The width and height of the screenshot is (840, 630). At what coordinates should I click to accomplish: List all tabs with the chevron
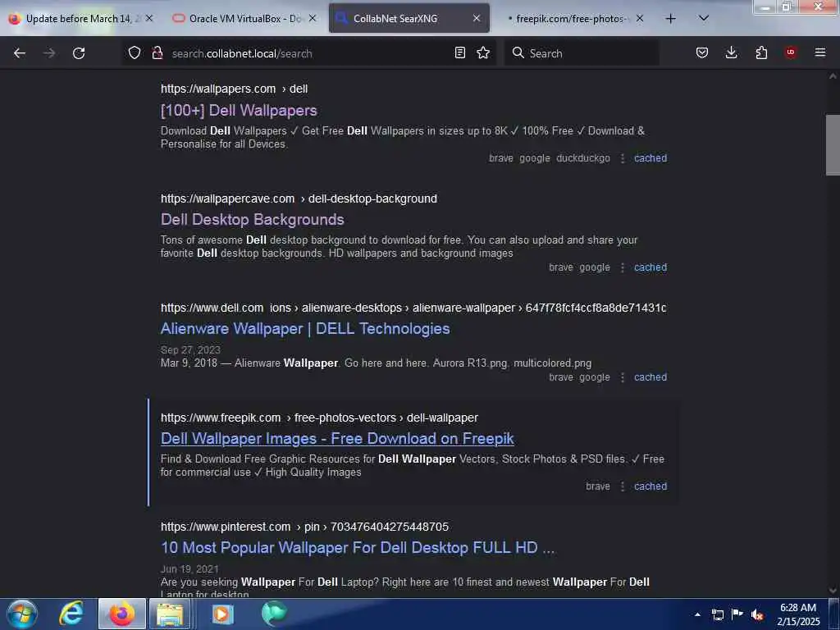coord(704,18)
